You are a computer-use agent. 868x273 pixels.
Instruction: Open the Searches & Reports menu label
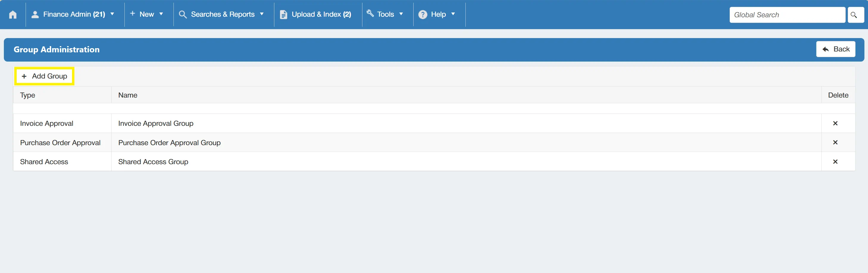[x=223, y=14]
